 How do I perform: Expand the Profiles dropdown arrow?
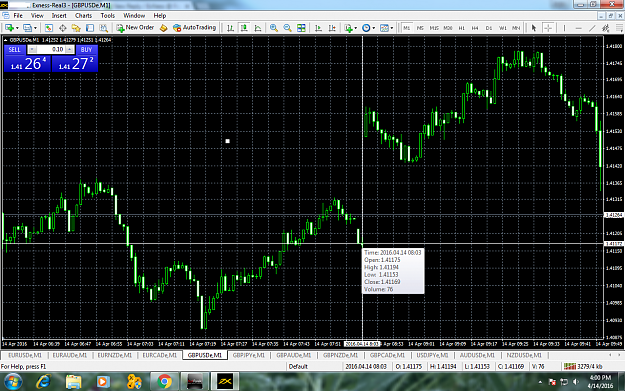pos(35,28)
